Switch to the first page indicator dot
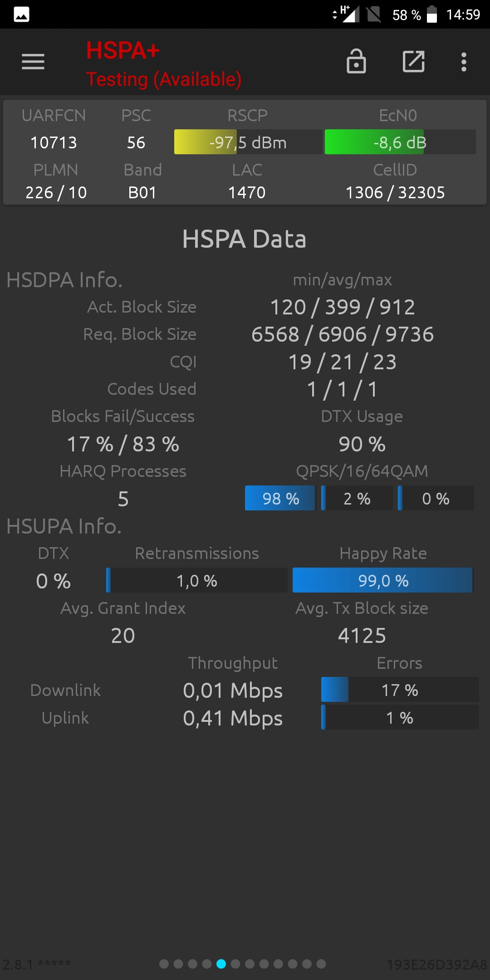 coord(164,964)
